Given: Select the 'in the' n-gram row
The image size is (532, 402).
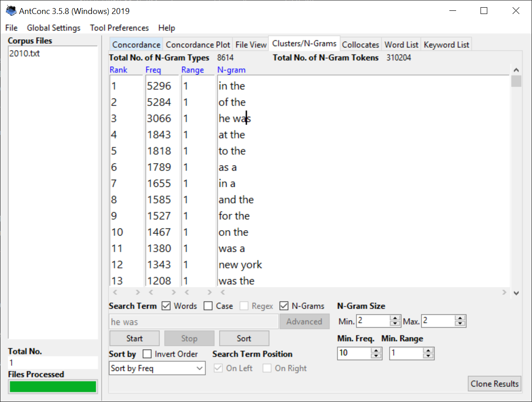Looking at the screenshot, I should tap(232, 86).
